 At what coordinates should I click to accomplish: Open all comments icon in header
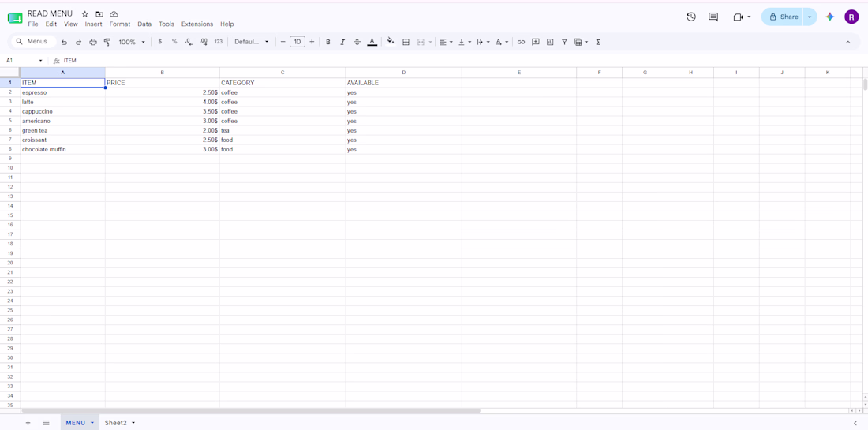[x=713, y=17]
